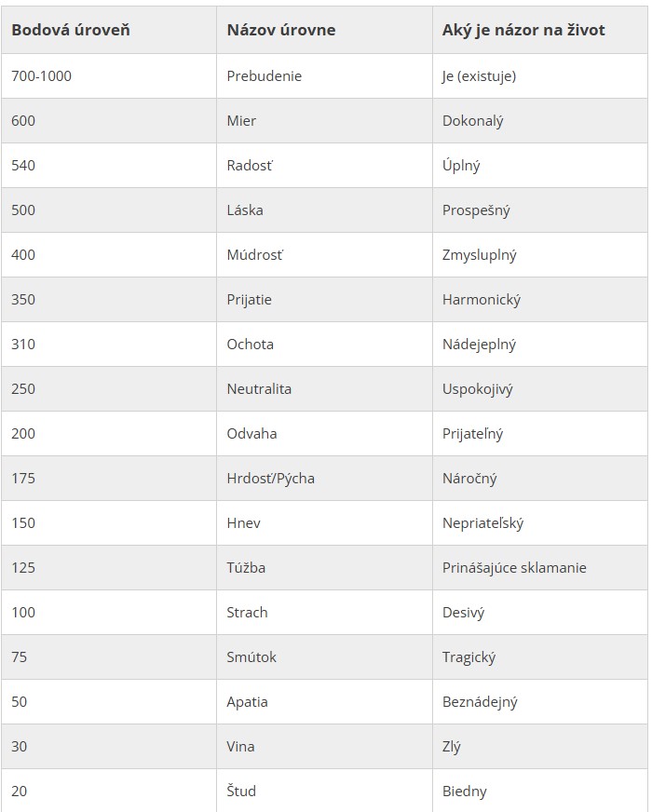Click the 'Harmonický' cell

click(x=540, y=299)
